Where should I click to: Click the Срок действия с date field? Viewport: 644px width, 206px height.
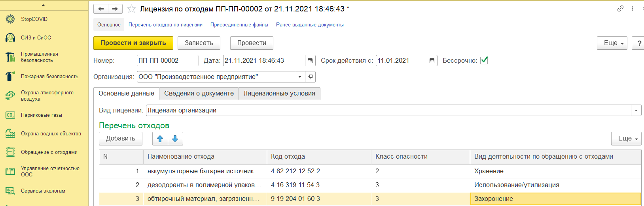click(402, 60)
